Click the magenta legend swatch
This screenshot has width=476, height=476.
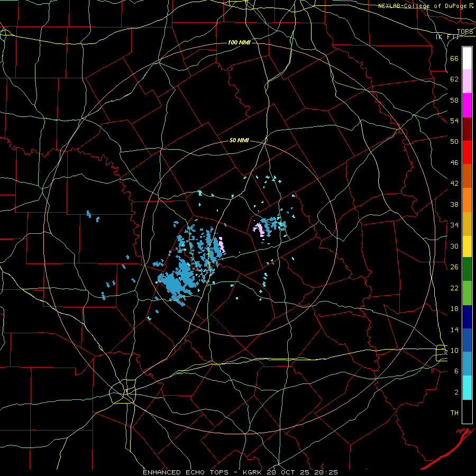(x=467, y=105)
